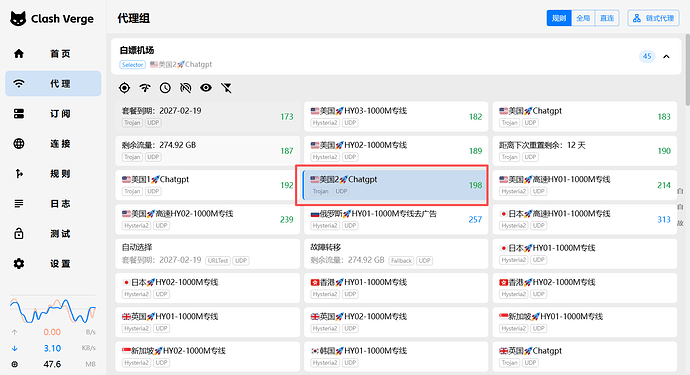Image resolution: width=690 pixels, height=375 pixels.
Task: Select 美国 Chatgpt node with delay 183
Action: (x=584, y=117)
